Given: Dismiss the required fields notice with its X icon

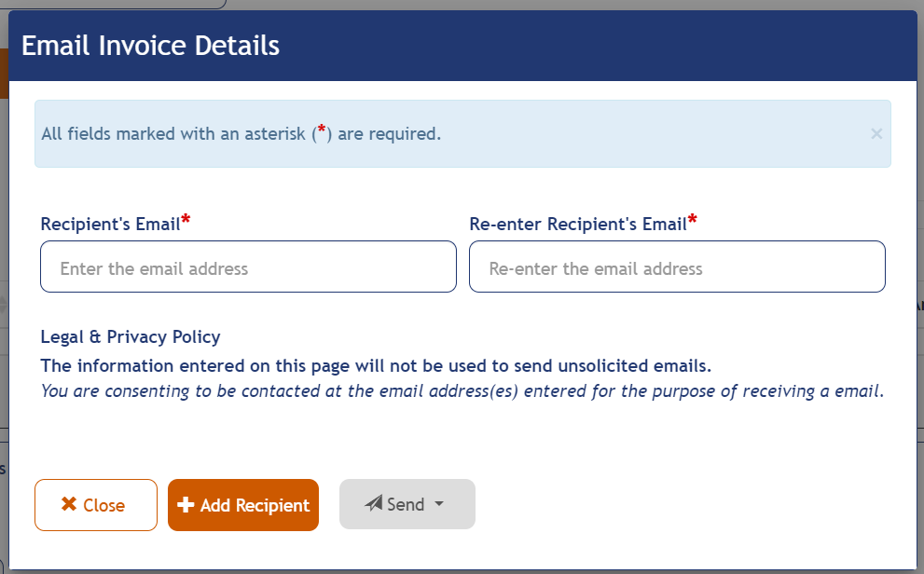Looking at the screenshot, I should click(x=876, y=133).
